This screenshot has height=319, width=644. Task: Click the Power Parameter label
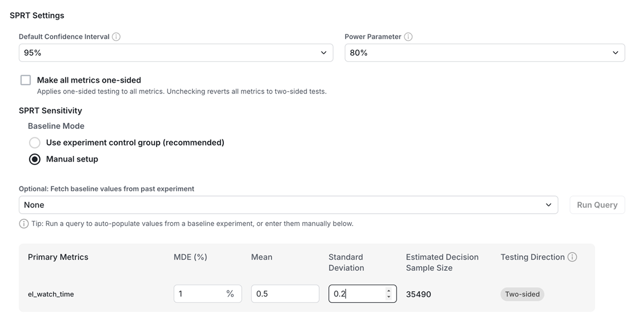pyautogui.click(x=373, y=37)
